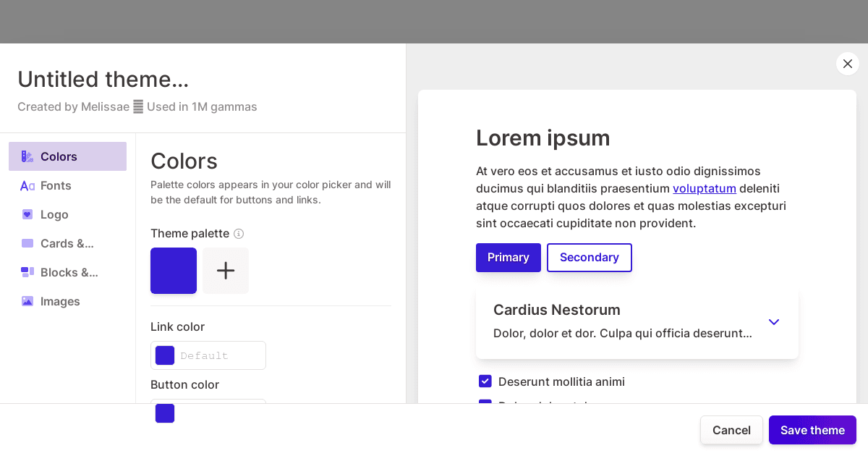Open the Colors section in sidebar
The height and width of the screenshot is (456, 868).
click(67, 156)
